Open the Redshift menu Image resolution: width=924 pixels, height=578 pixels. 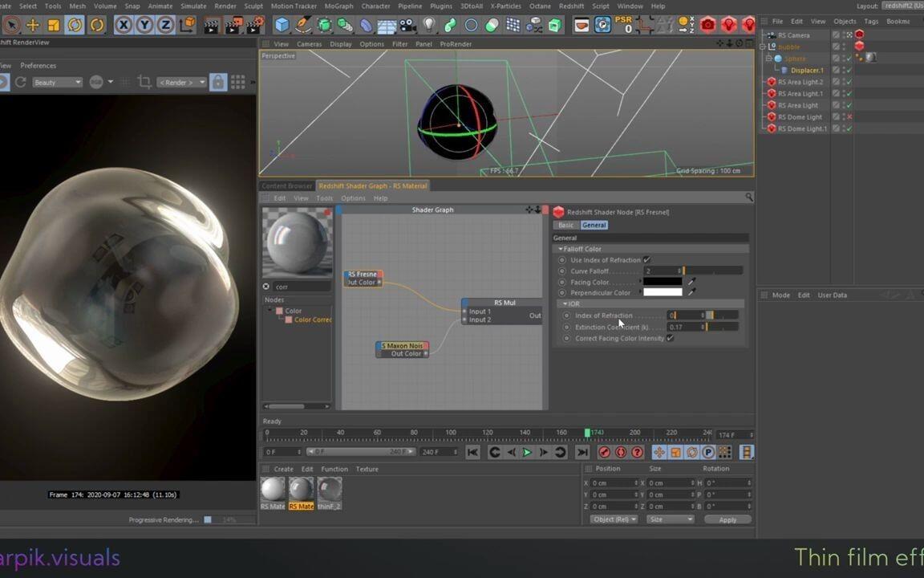pyautogui.click(x=572, y=6)
